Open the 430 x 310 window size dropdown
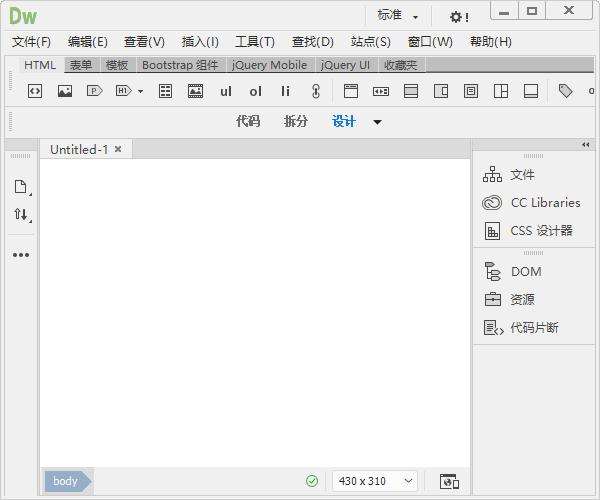Screen dimensions: 600x500 click(x=375, y=481)
